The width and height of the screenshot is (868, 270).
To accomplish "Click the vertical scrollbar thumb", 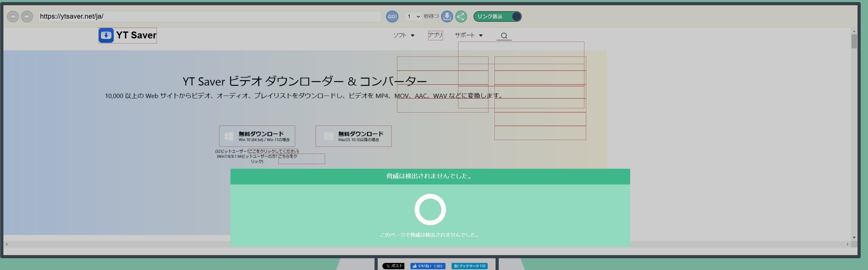I will 854,41.
